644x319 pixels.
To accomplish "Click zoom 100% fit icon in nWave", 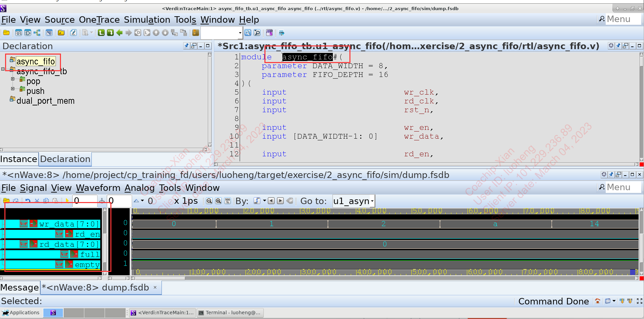I will pos(228,201).
